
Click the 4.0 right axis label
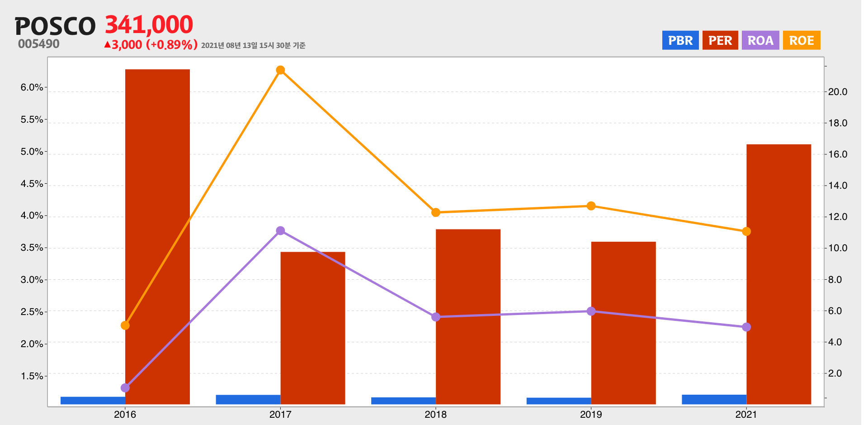(835, 342)
